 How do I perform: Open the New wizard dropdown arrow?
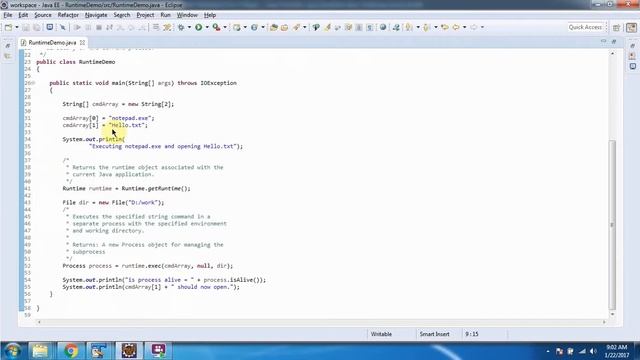(17, 27)
